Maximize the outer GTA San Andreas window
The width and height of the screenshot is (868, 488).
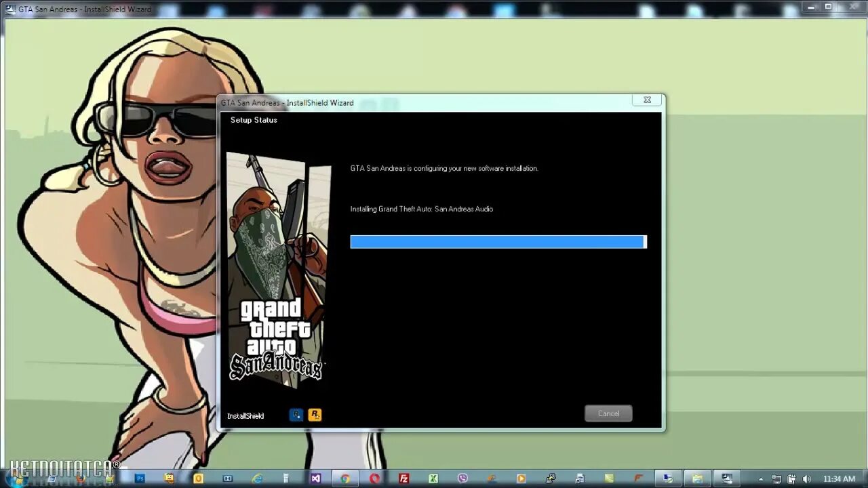click(x=829, y=7)
